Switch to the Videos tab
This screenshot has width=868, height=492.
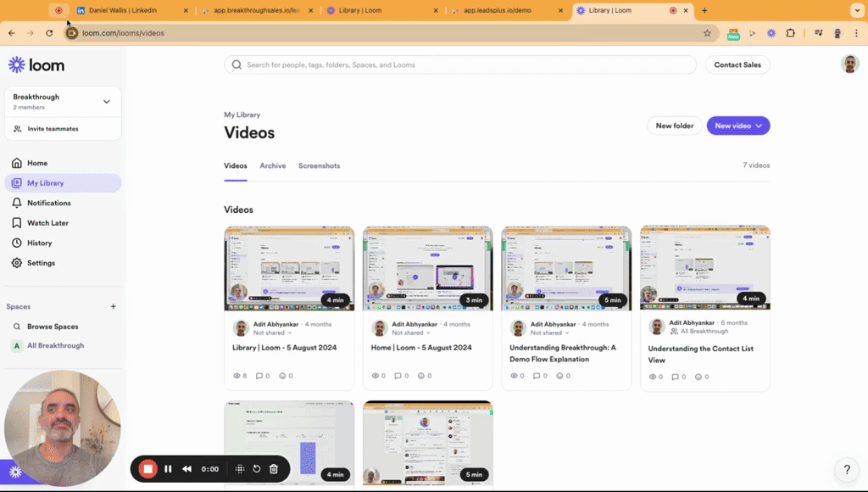pos(236,165)
